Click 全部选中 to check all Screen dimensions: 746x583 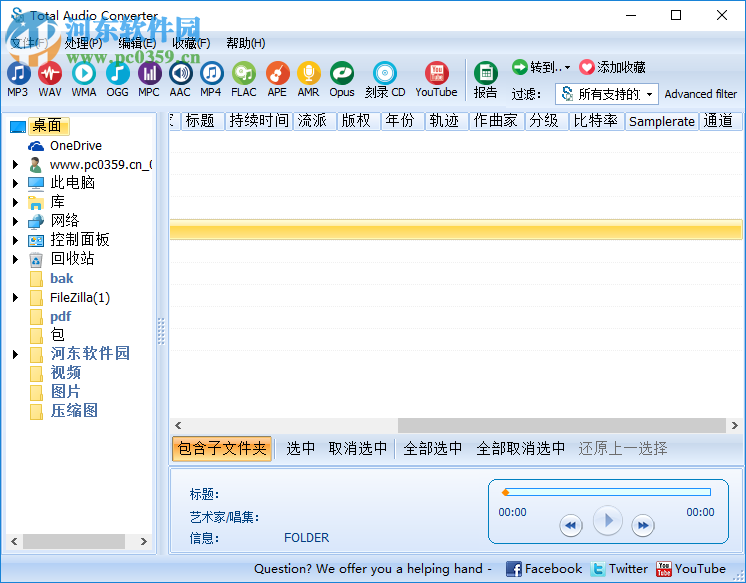point(432,448)
